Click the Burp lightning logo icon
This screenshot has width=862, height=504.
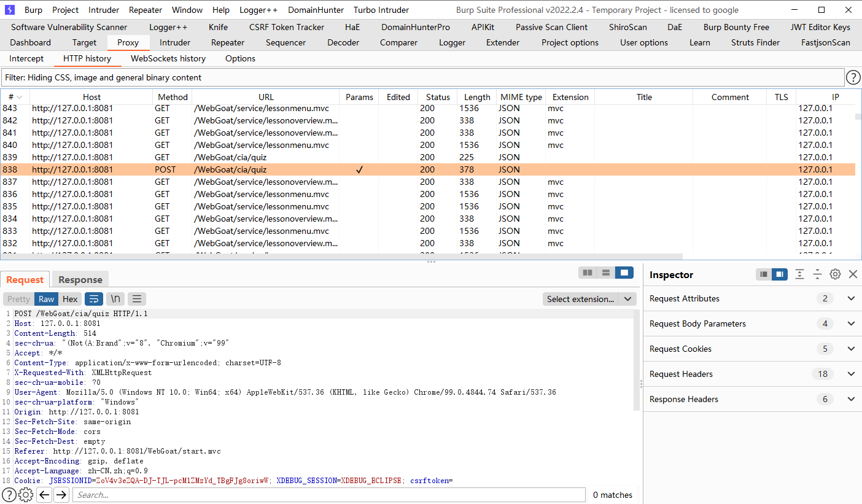(10, 10)
